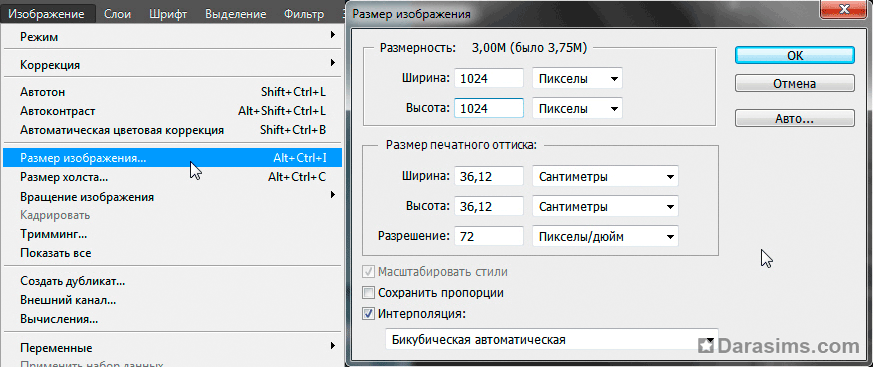Click the Авто... button
Image resolution: width=873 pixels, height=367 pixels.
pyautogui.click(x=794, y=119)
